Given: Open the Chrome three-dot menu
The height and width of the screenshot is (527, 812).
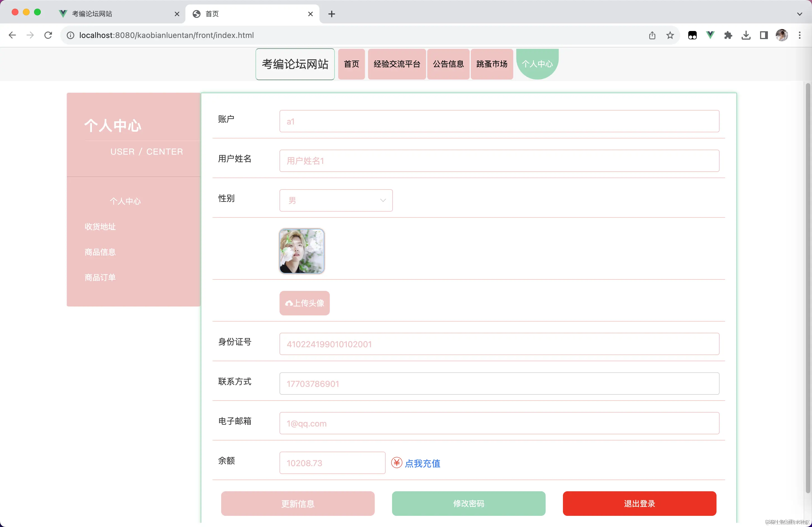Looking at the screenshot, I should [x=800, y=35].
